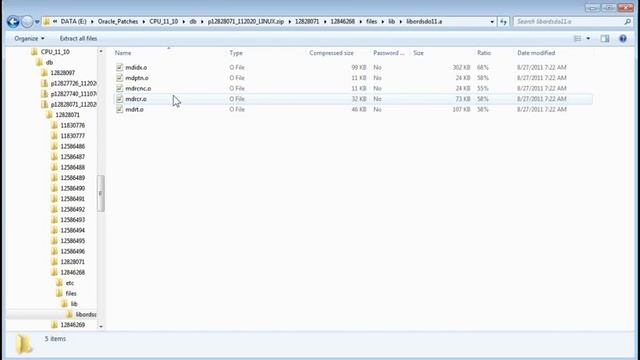This screenshot has height=360, width=640.
Task: Open the Organize menu
Action: point(29,38)
